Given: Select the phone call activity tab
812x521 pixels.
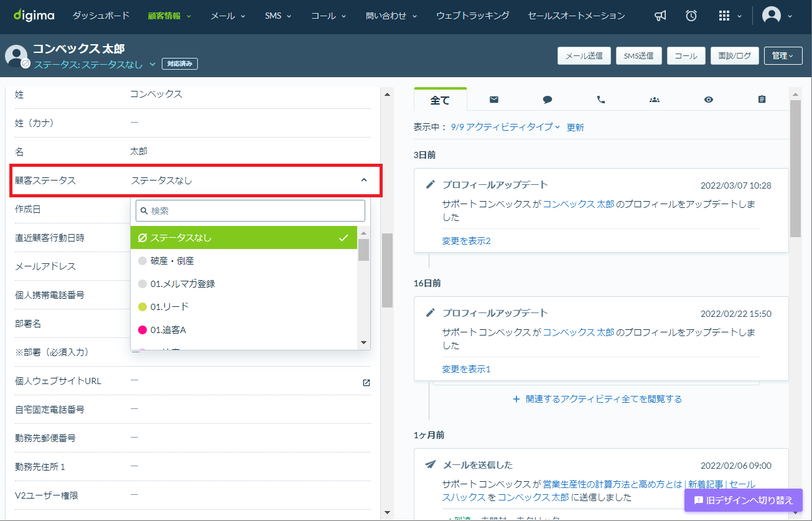Looking at the screenshot, I should [x=601, y=100].
